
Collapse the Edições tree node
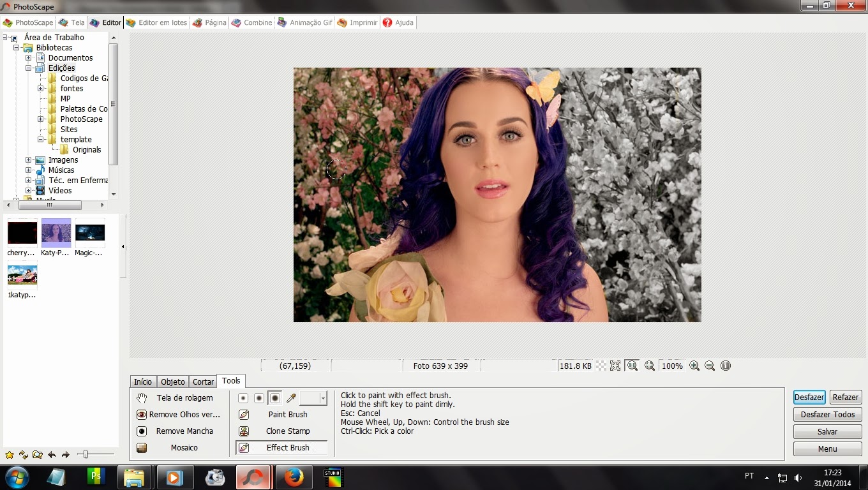tap(28, 68)
